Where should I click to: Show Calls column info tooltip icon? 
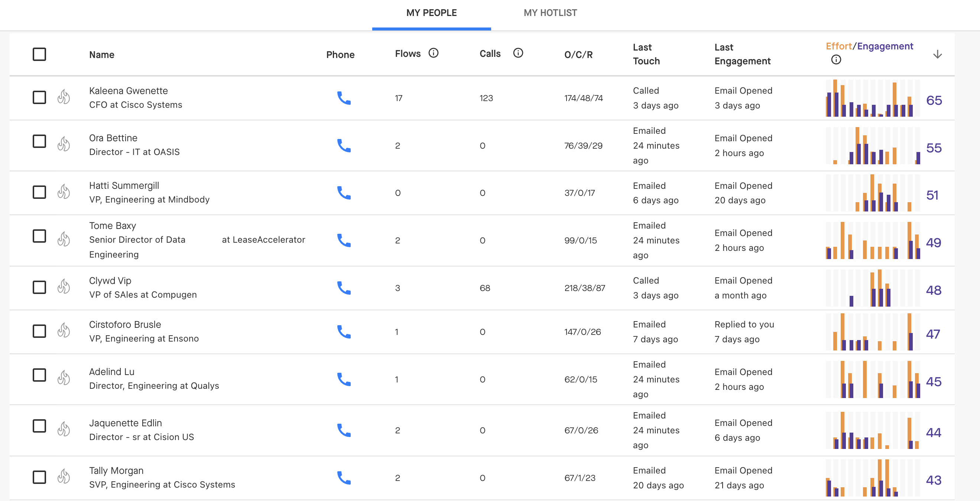point(518,53)
